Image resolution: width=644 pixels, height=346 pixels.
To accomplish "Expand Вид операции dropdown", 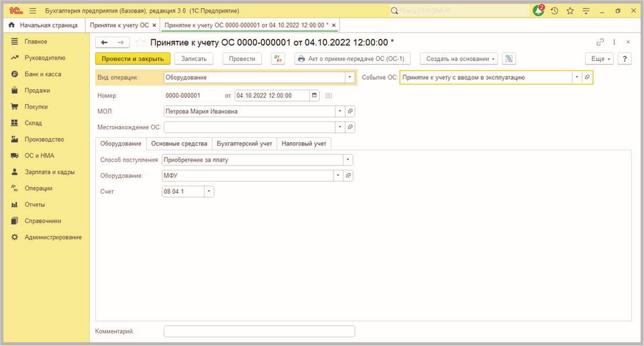I will click(x=350, y=77).
